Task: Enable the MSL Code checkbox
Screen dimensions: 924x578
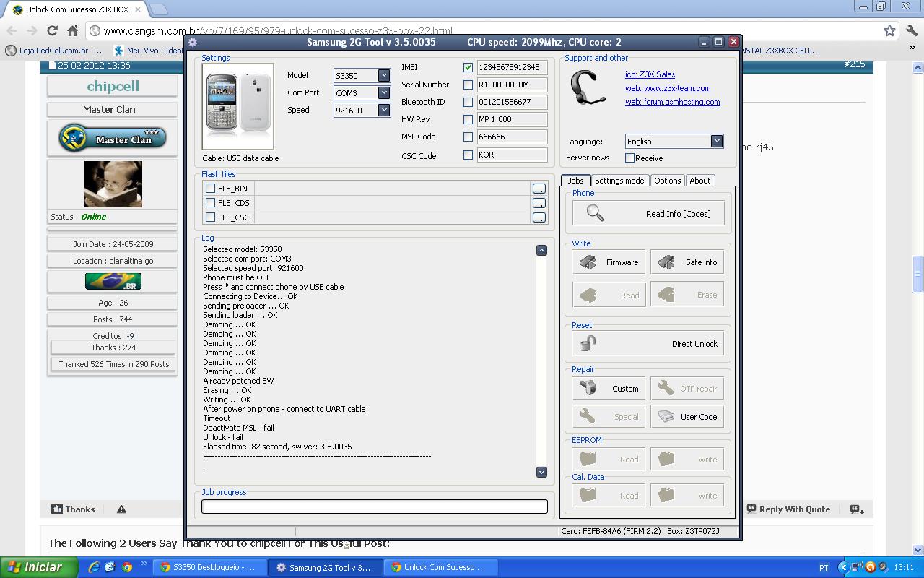Action: pos(468,137)
